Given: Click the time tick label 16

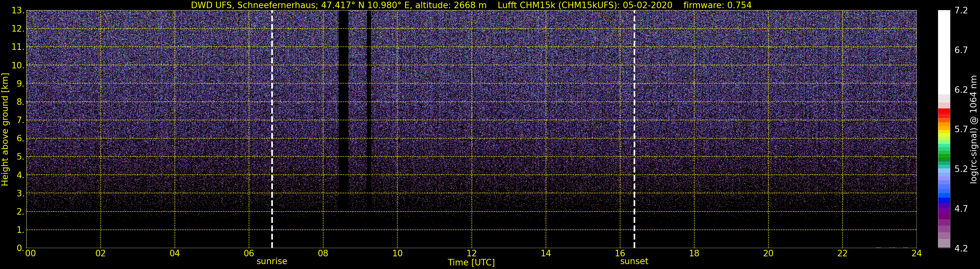Looking at the screenshot, I should 620,253.
